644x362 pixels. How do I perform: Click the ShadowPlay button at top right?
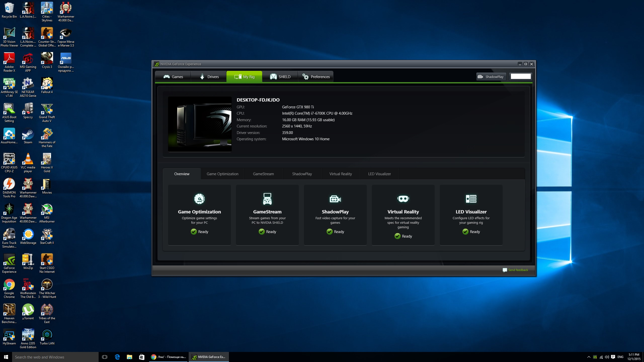click(491, 77)
